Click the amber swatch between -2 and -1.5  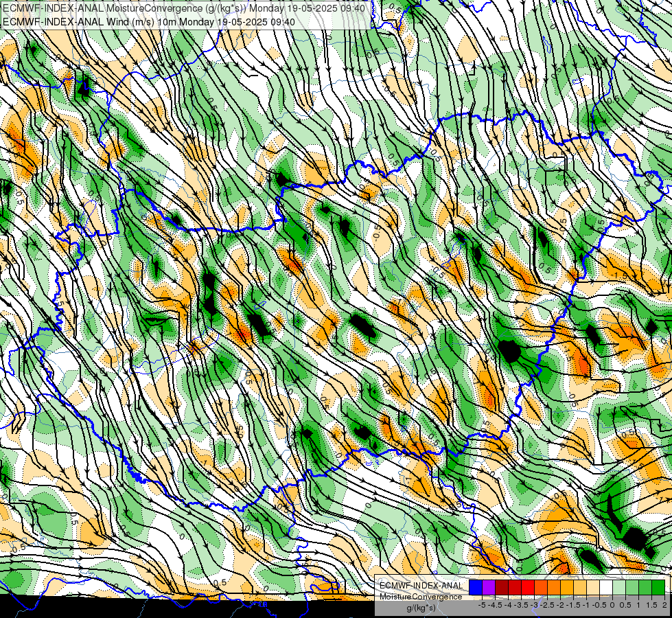567,588
